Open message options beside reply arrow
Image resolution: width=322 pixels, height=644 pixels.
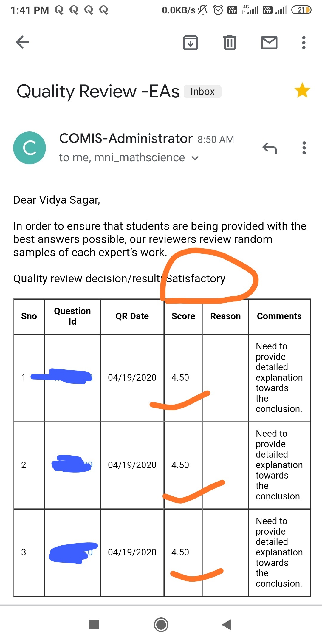pos(304,148)
